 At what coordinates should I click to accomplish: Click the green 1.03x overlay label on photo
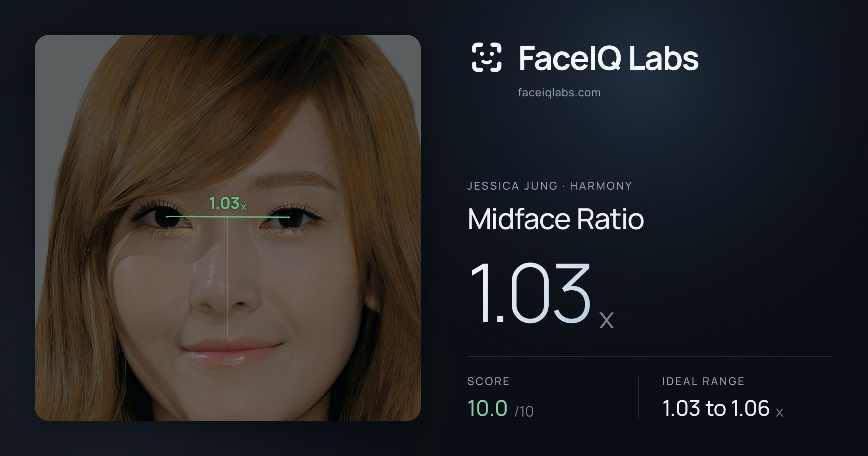tap(228, 203)
